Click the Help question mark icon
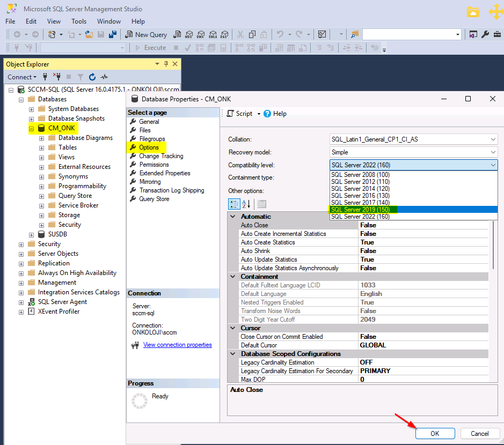 [x=267, y=114]
